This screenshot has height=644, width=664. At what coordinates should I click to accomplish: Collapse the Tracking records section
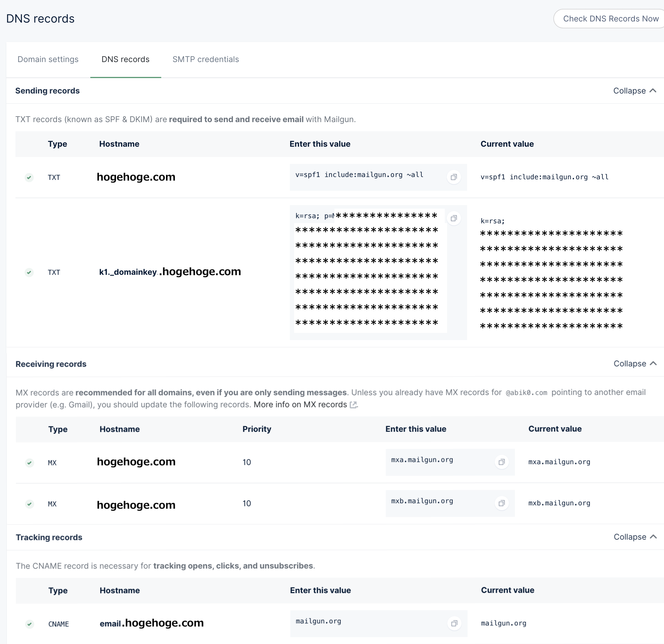point(635,537)
